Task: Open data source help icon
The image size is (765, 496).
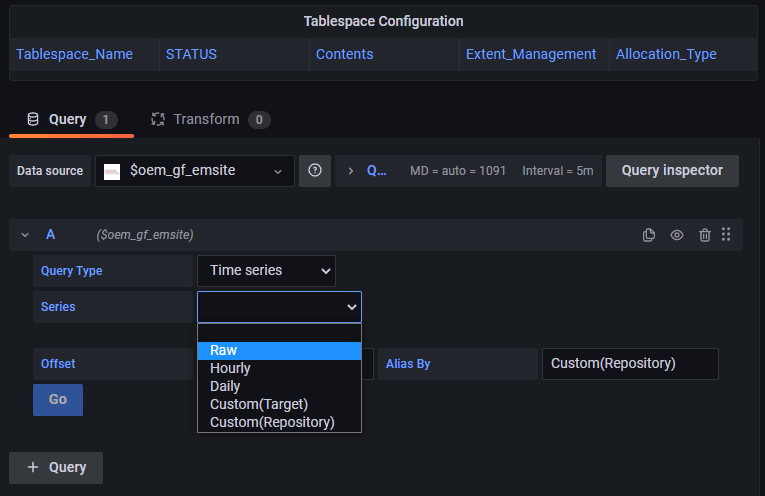Action: click(x=314, y=171)
